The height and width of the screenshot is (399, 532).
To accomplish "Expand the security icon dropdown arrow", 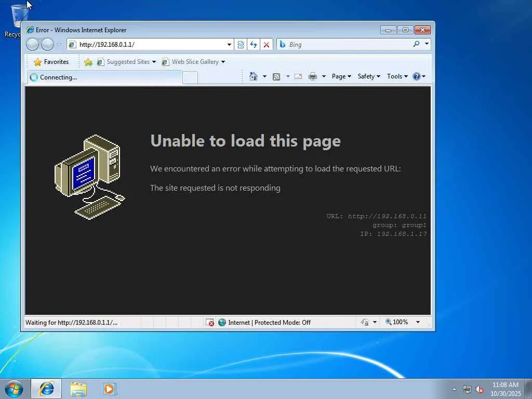I will pyautogui.click(x=375, y=322).
